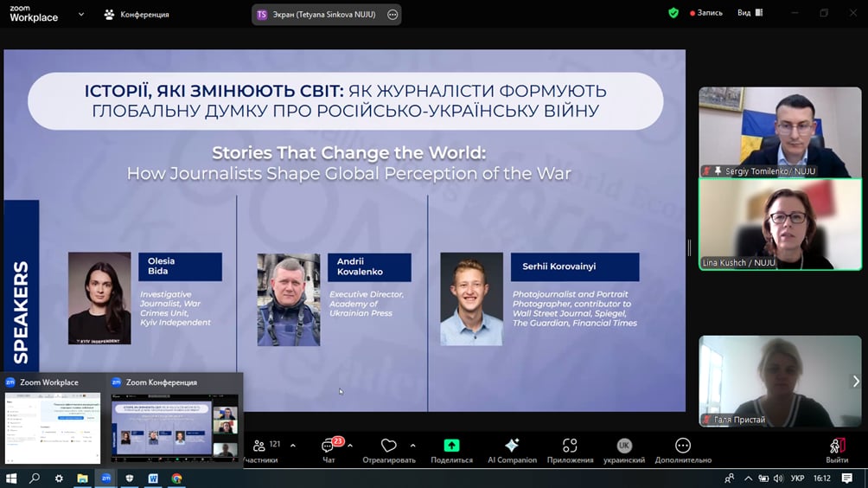The width and height of the screenshot is (868, 488).
Task: Open the Конференция tab at top
Action: 137,15
